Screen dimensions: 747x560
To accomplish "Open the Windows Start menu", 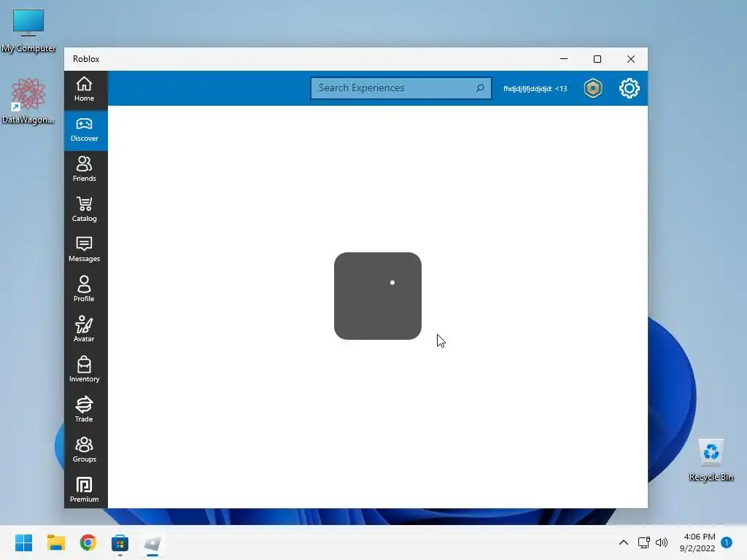I will [x=24, y=542].
